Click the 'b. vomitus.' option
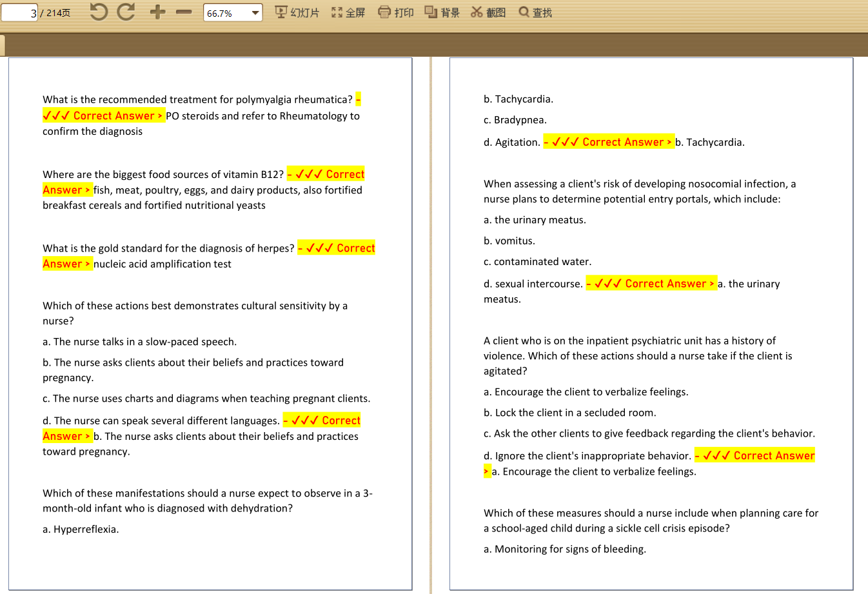The image size is (868, 594). [x=509, y=241]
